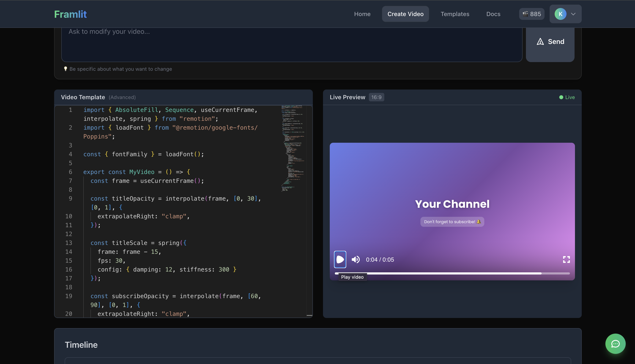Click the K user avatar
Screen dimensions: 635x364
click(x=560, y=14)
